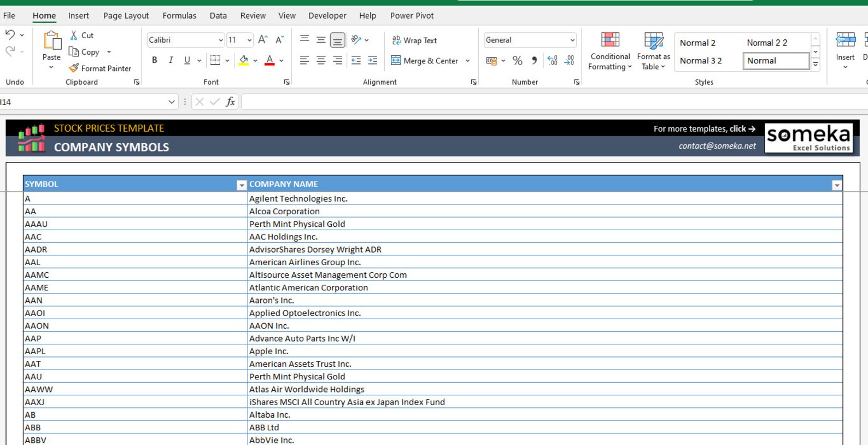Screen dimensions: 868x445
Task: Click into the formula bar input
Action: point(554,102)
